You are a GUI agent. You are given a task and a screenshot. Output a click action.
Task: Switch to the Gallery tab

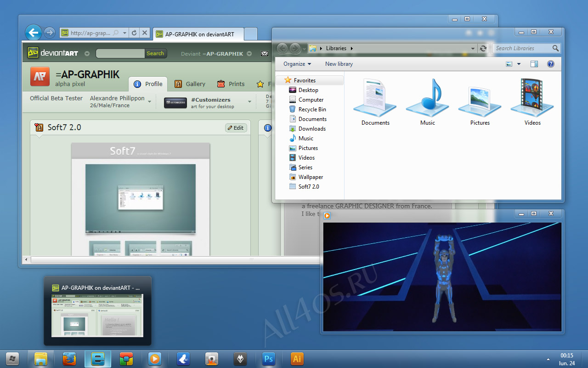(x=190, y=84)
